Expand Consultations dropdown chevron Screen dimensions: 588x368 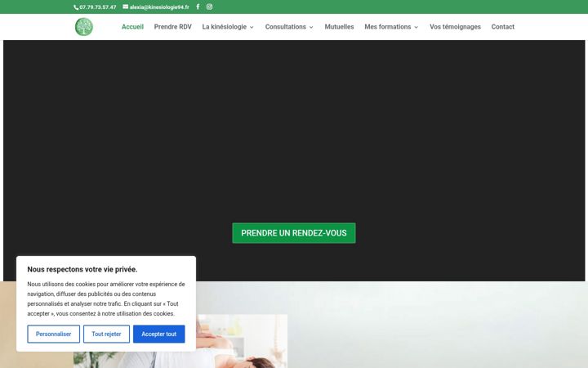pyautogui.click(x=311, y=27)
